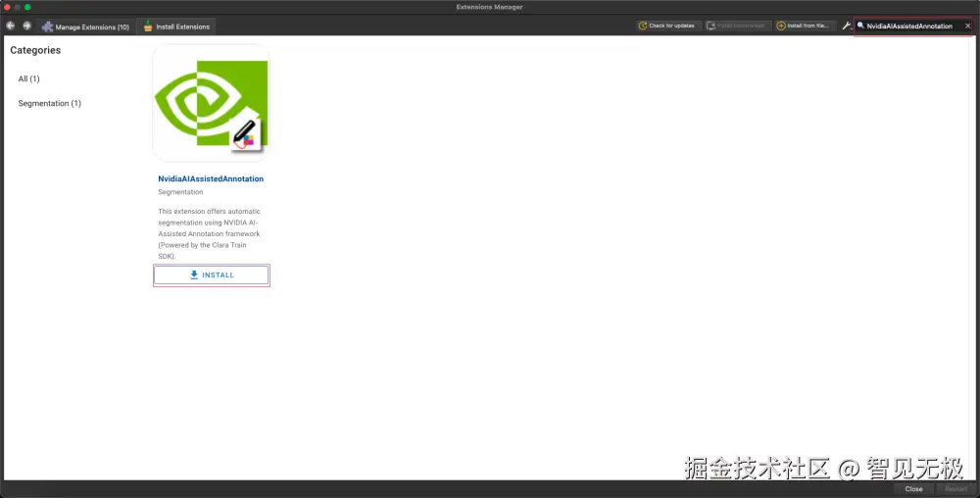
Task: Click the Segmentation label under extension name
Action: 180,192
